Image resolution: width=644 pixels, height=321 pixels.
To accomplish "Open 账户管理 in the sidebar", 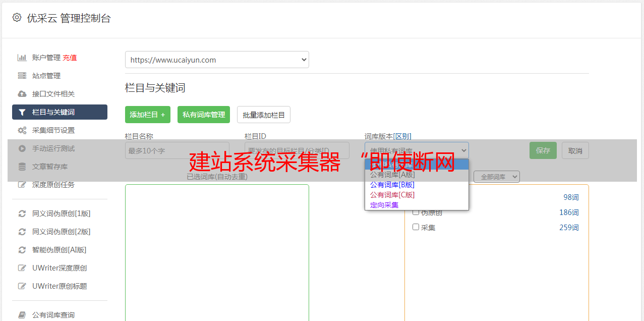I will tap(46, 58).
